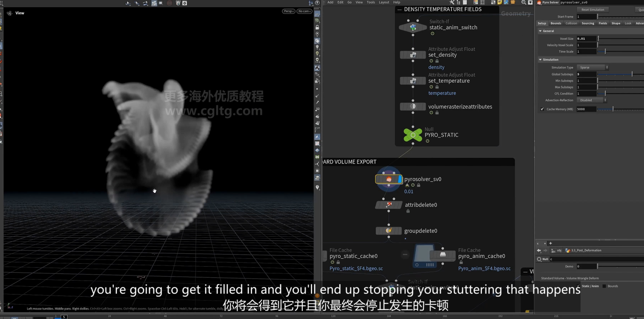Select the green PYRO_STATIC null node
644x319 pixels.
[x=413, y=135]
